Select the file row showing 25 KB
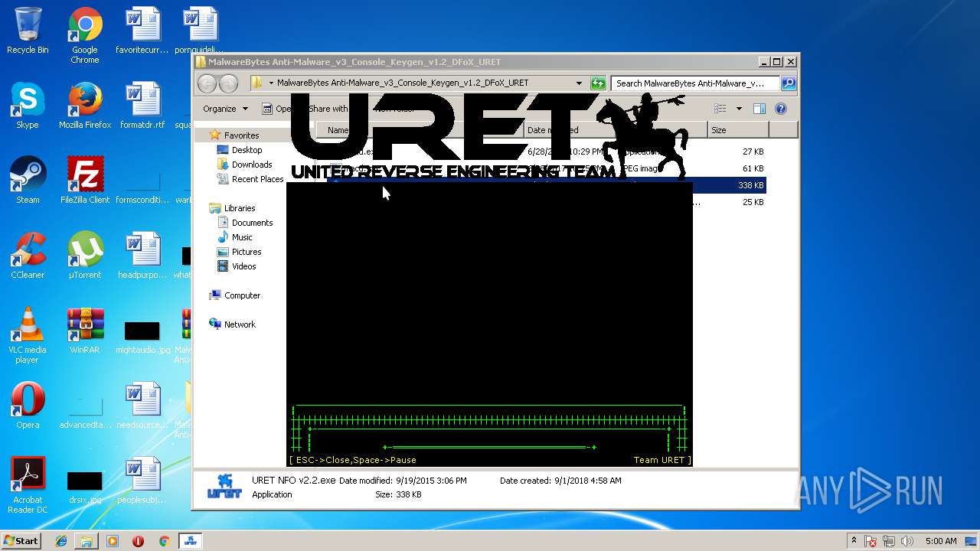The width and height of the screenshot is (980, 551). tap(547, 202)
